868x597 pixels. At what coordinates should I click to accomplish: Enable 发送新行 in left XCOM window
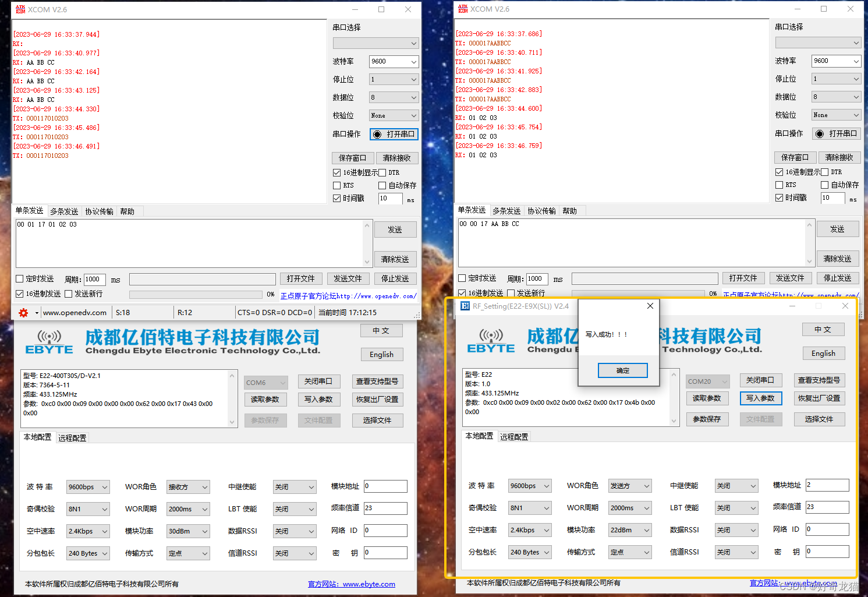(68, 294)
